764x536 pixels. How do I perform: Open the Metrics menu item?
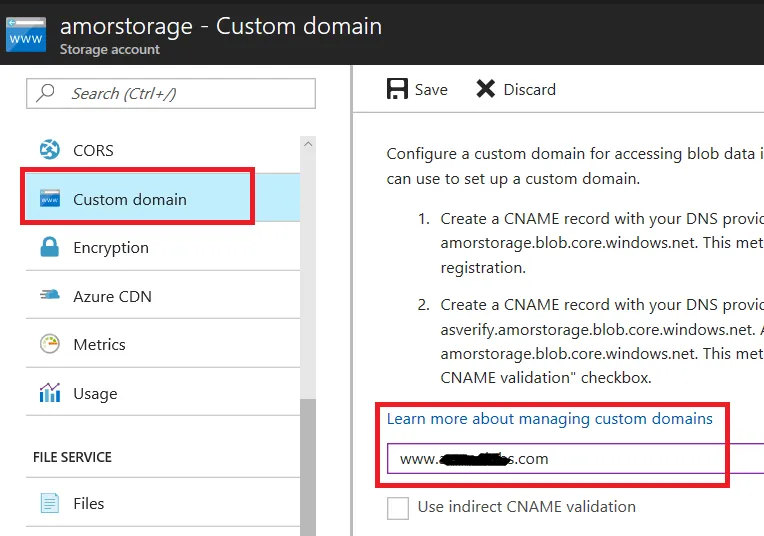(163, 344)
